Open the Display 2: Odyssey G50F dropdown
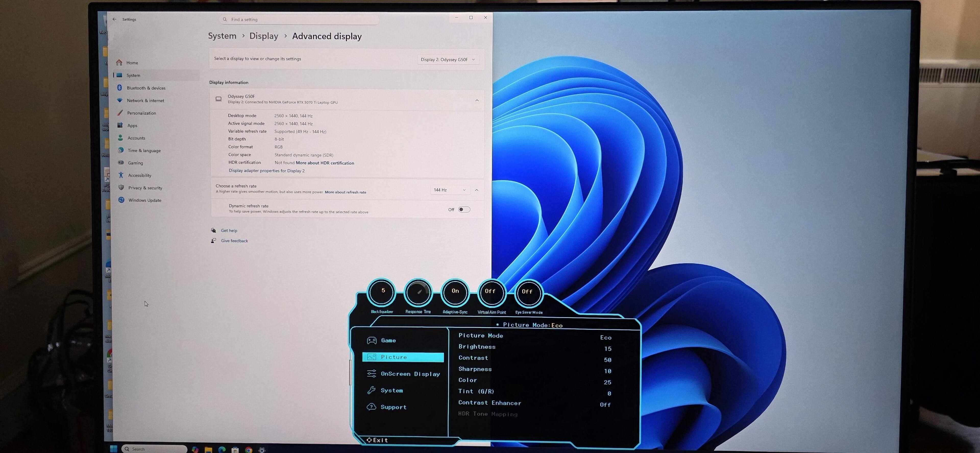 click(448, 59)
